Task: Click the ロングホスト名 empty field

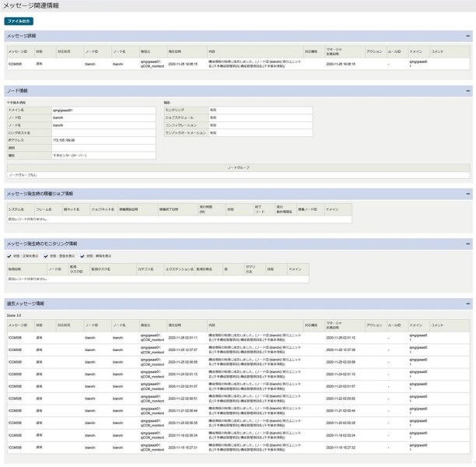Action: pos(103,133)
